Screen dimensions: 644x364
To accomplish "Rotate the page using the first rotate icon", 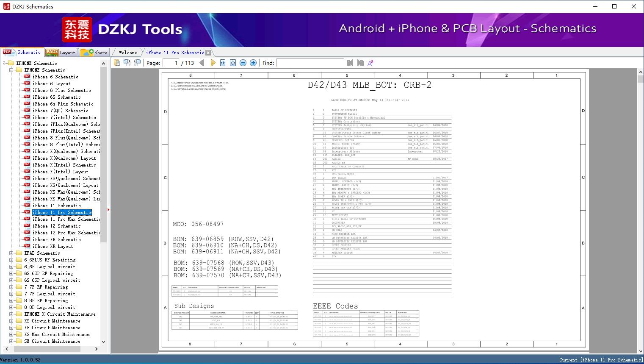I will (x=127, y=63).
